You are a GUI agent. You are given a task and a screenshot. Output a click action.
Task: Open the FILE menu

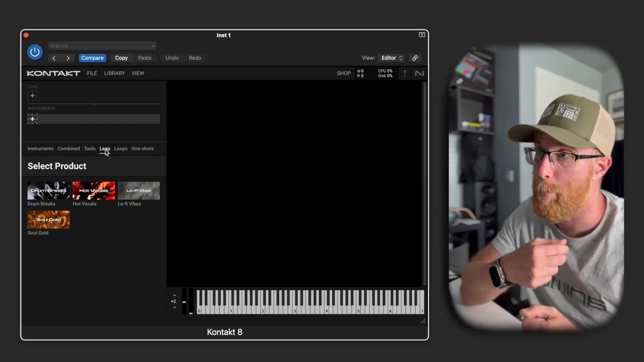tap(92, 73)
